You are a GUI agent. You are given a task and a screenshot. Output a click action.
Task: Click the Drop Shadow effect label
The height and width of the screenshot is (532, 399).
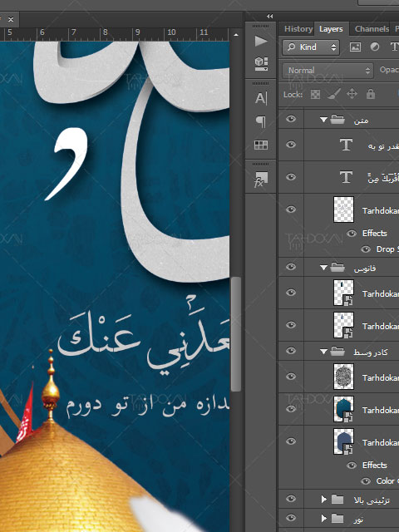(387, 249)
